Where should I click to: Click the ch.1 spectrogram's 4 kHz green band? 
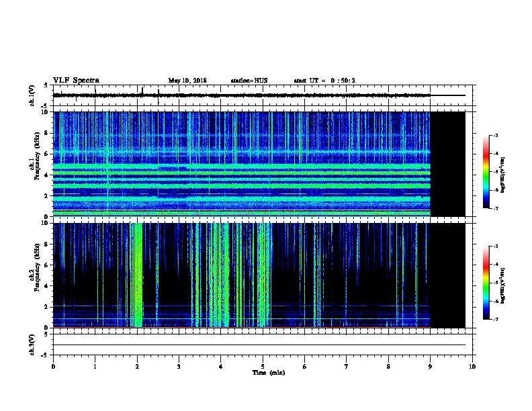(x=242, y=173)
